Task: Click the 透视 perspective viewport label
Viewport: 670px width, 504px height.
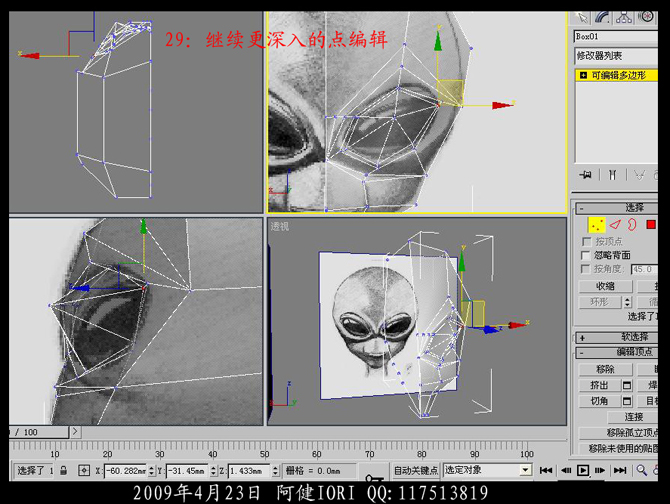Action: pyautogui.click(x=279, y=227)
